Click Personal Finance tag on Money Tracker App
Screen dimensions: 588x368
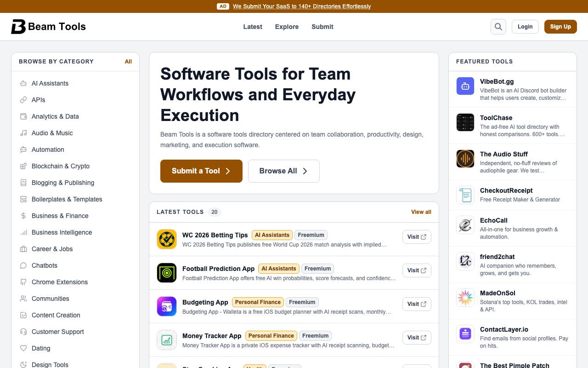tap(271, 336)
